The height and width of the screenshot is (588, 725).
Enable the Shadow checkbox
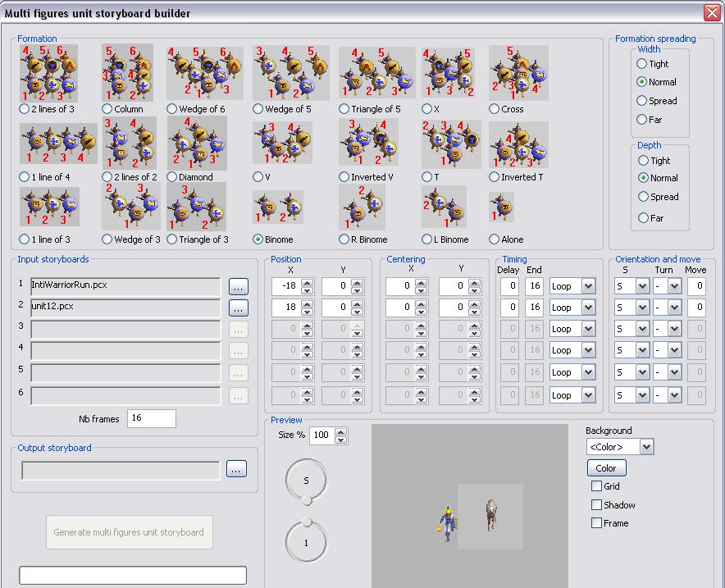point(596,505)
